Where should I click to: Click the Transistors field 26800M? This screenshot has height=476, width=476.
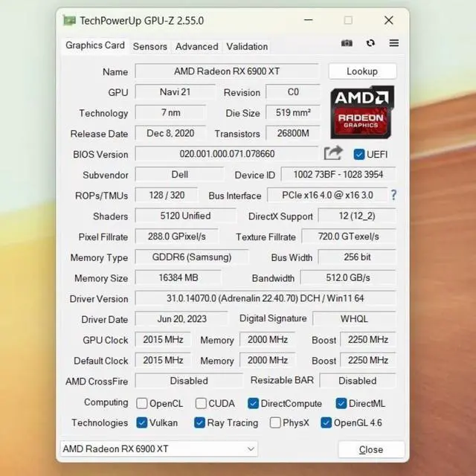[293, 133]
